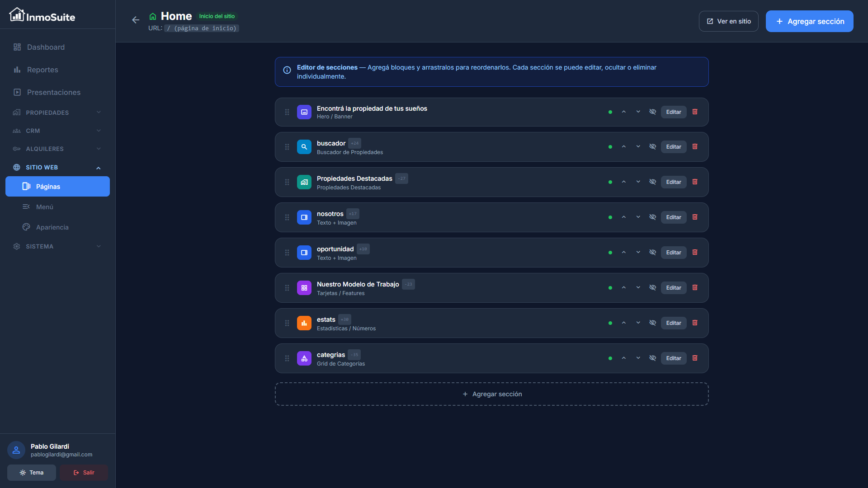Open Apariencia in the sidebar
Image resolution: width=868 pixels, height=488 pixels.
click(x=52, y=227)
